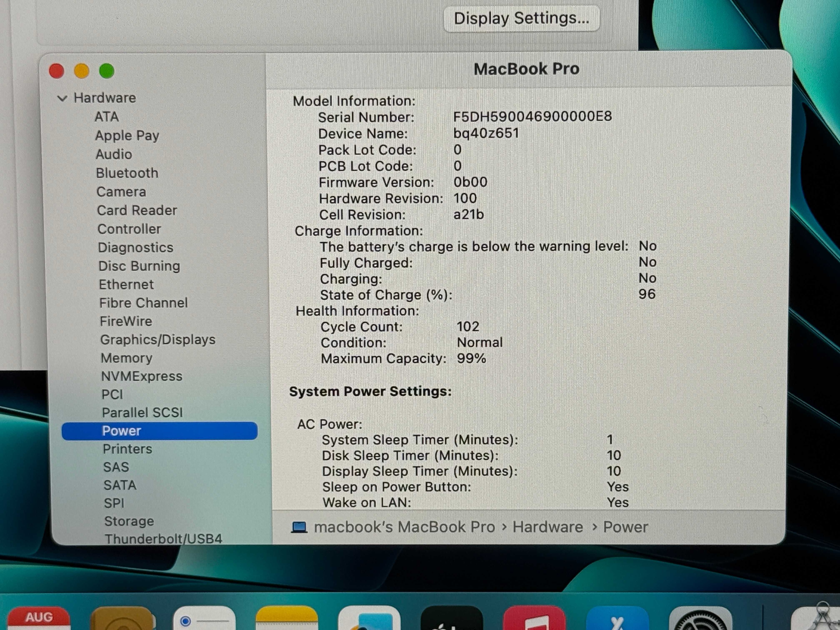
Task: Select Fibre Channel in the sidebar
Action: [x=144, y=303]
